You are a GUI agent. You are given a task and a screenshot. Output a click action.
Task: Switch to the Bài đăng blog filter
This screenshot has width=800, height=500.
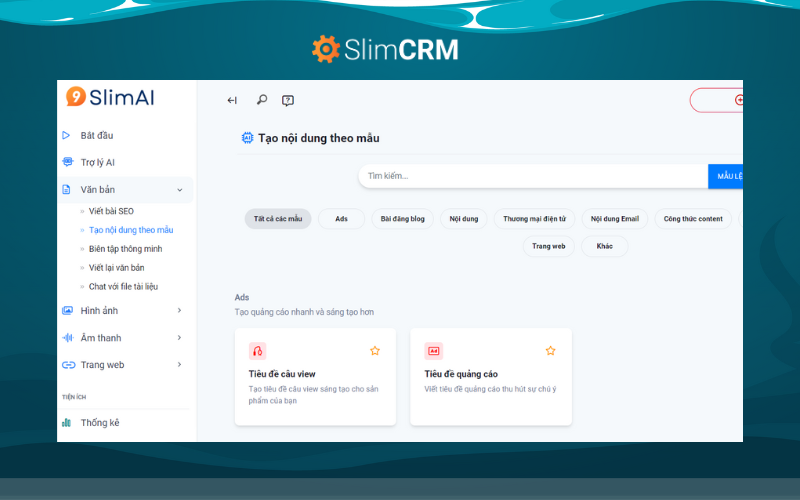click(x=403, y=219)
